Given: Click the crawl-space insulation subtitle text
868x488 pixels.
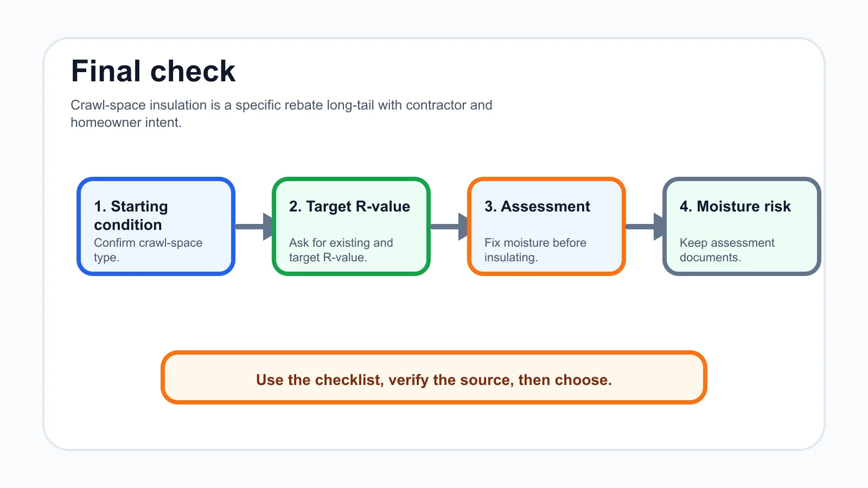Looking at the screenshot, I should (282, 113).
